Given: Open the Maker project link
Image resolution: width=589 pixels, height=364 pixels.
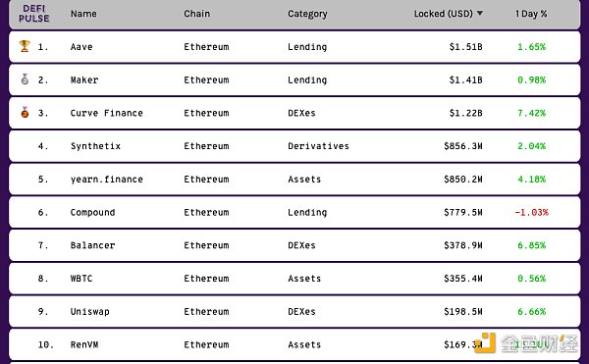Looking at the screenshot, I should (x=84, y=79).
